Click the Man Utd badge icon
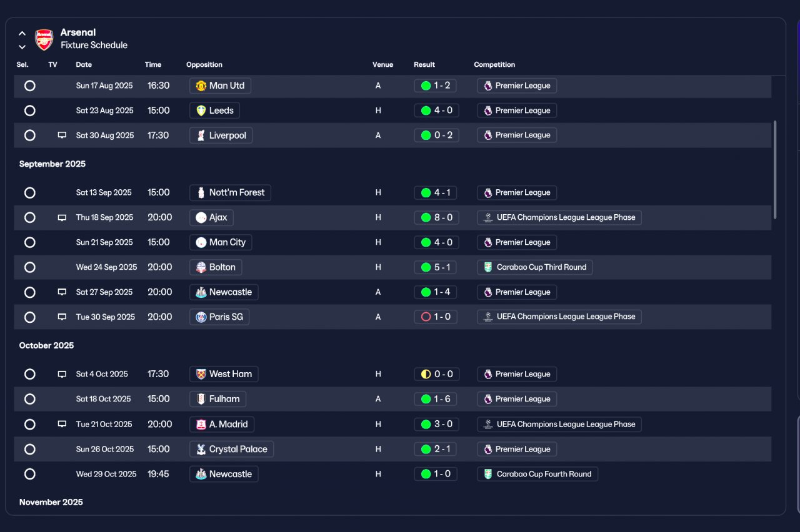The width and height of the screenshot is (800, 532). [201, 86]
